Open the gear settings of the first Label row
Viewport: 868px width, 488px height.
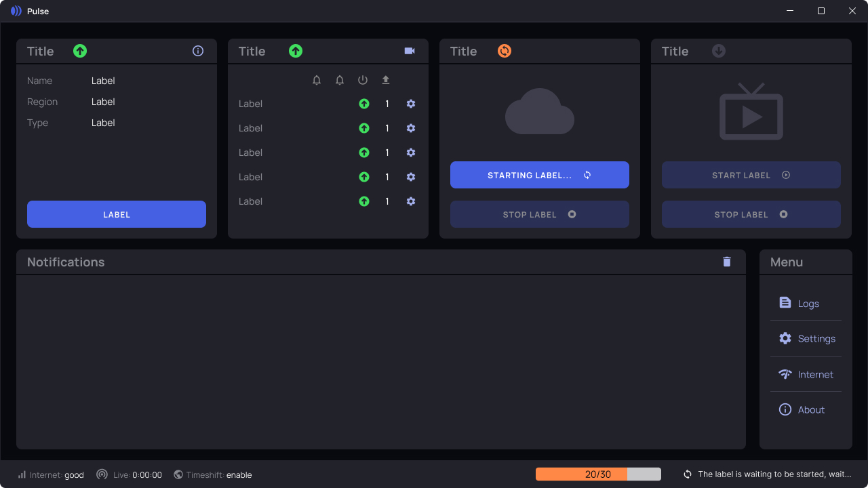pyautogui.click(x=411, y=104)
